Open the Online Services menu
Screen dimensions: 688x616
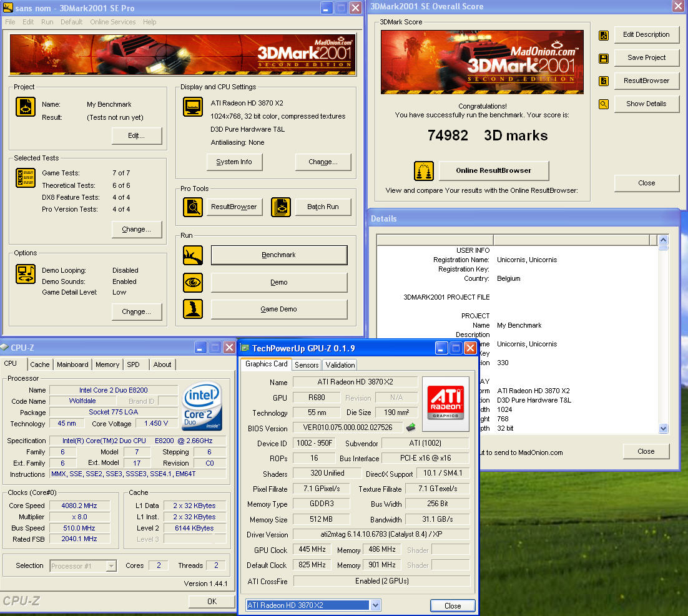point(113,22)
